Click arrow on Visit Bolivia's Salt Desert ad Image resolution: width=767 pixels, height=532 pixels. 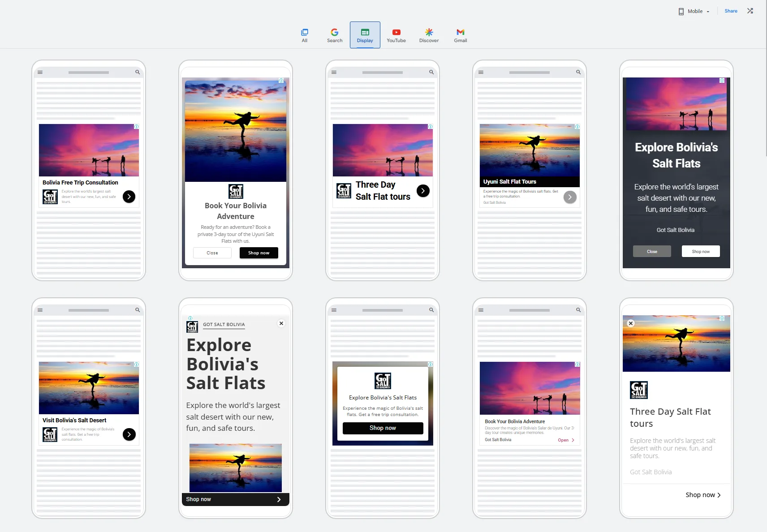coord(129,434)
